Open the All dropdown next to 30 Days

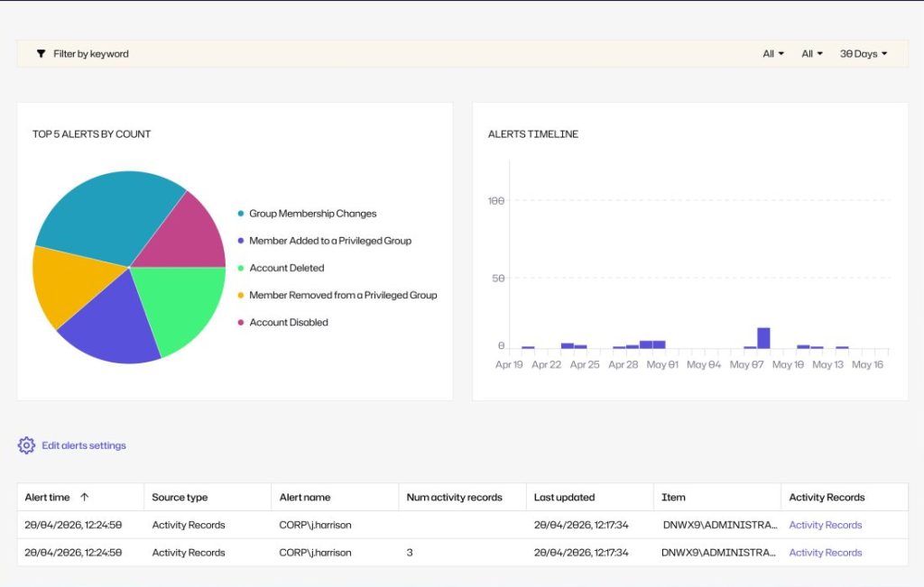(811, 53)
